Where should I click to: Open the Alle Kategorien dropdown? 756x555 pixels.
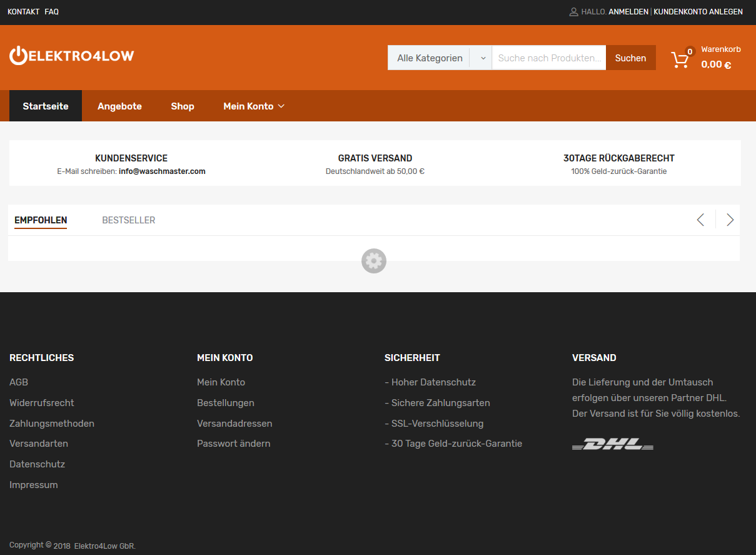tap(440, 58)
